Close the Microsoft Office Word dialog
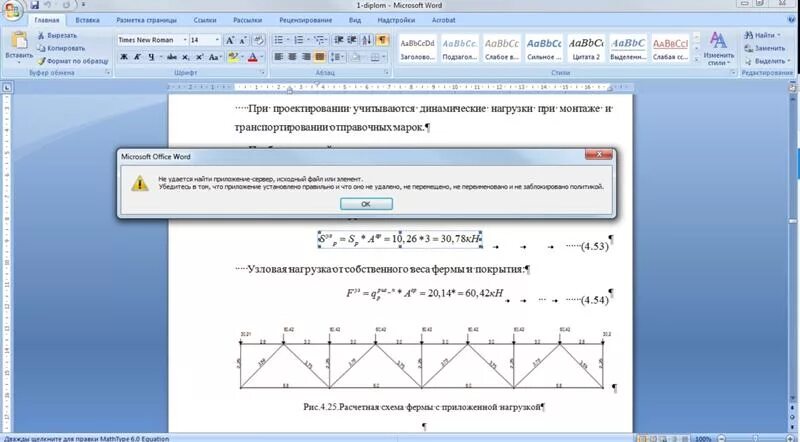This screenshot has height=442, width=800. [x=598, y=154]
